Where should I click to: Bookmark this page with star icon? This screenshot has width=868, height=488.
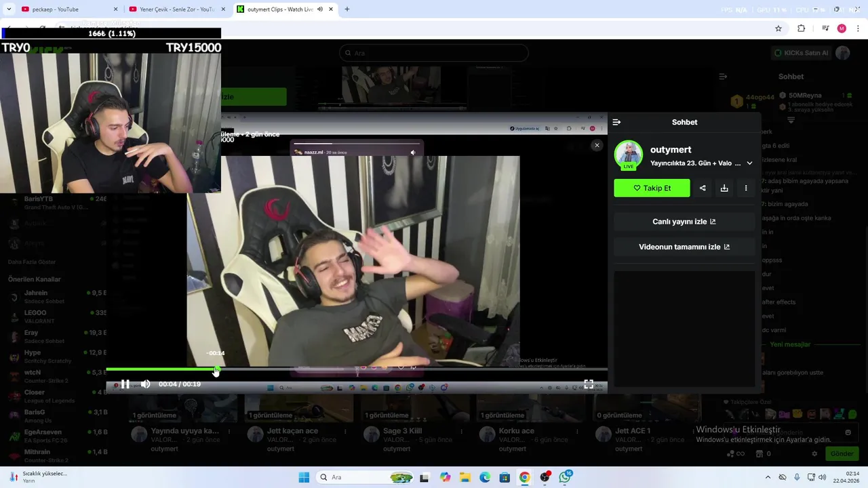click(x=778, y=28)
